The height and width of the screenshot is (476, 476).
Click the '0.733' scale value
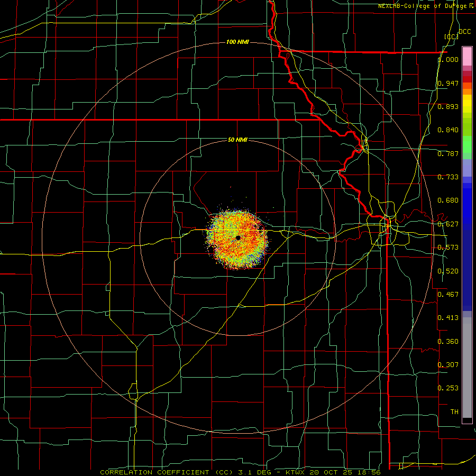pos(448,177)
